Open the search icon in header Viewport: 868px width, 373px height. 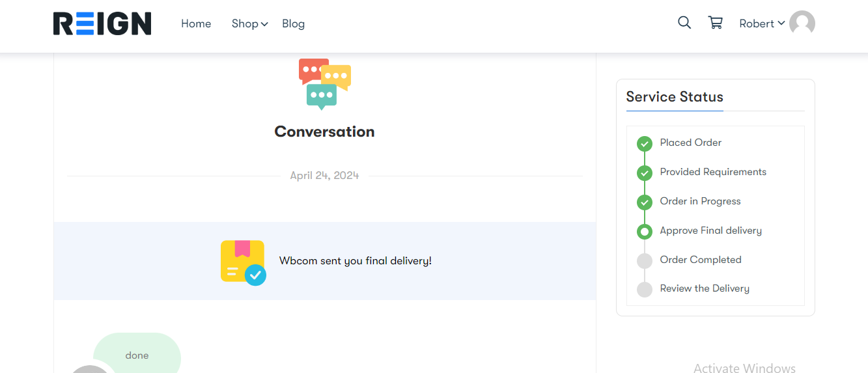[x=684, y=23]
